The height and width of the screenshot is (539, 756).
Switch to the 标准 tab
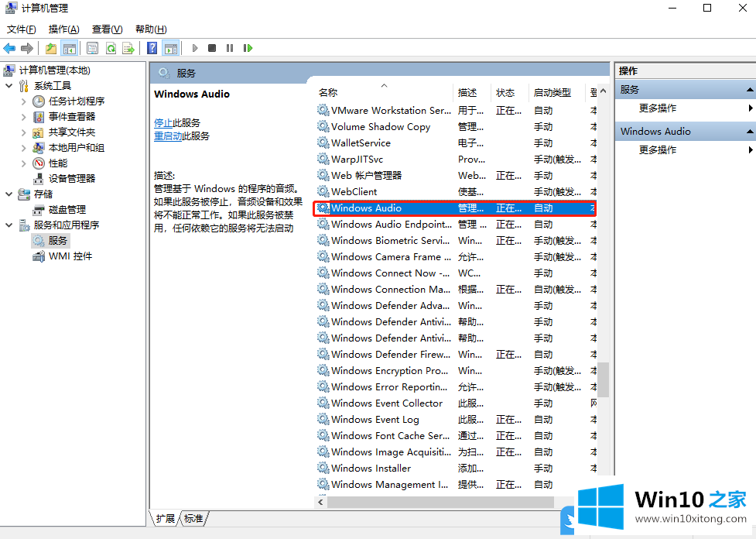click(193, 519)
